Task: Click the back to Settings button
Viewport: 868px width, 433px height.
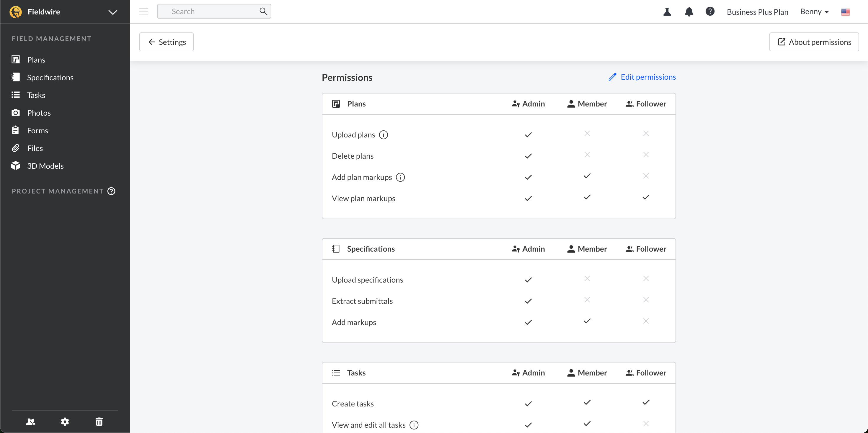Action: click(x=167, y=42)
